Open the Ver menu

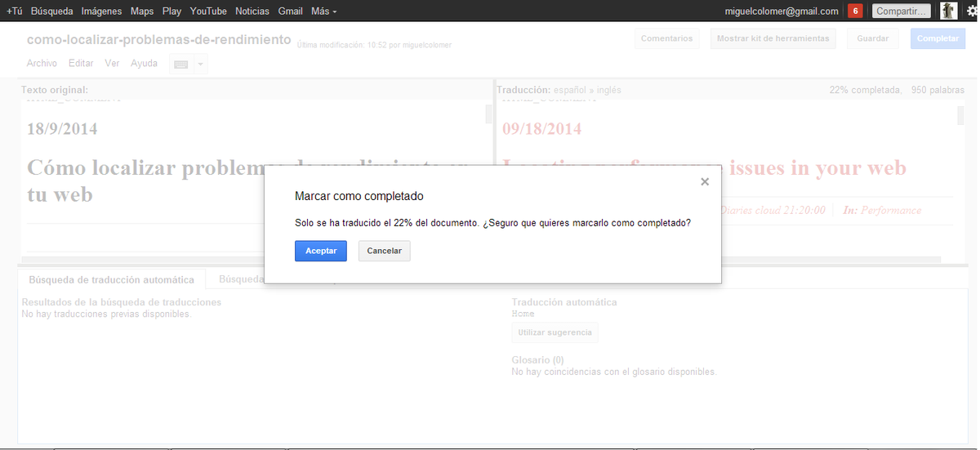(112, 64)
